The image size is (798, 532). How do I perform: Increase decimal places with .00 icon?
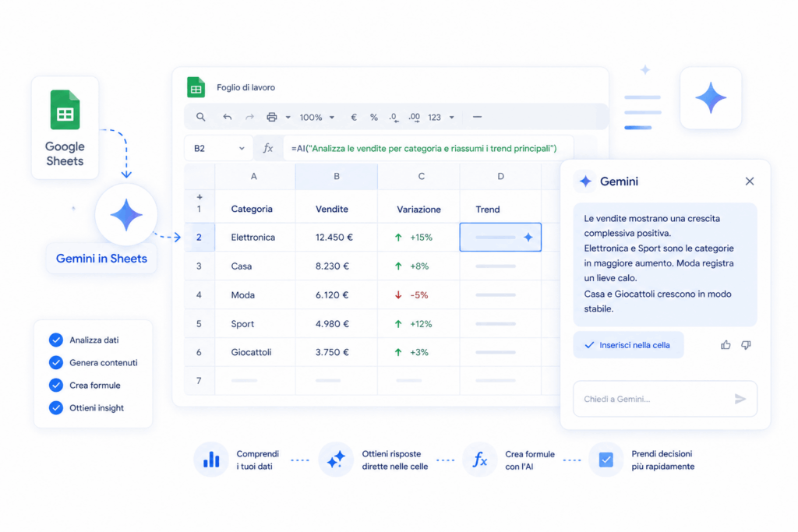415,118
